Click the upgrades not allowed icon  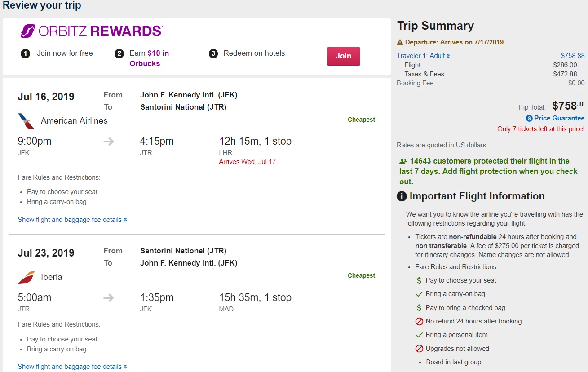pyautogui.click(x=419, y=349)
